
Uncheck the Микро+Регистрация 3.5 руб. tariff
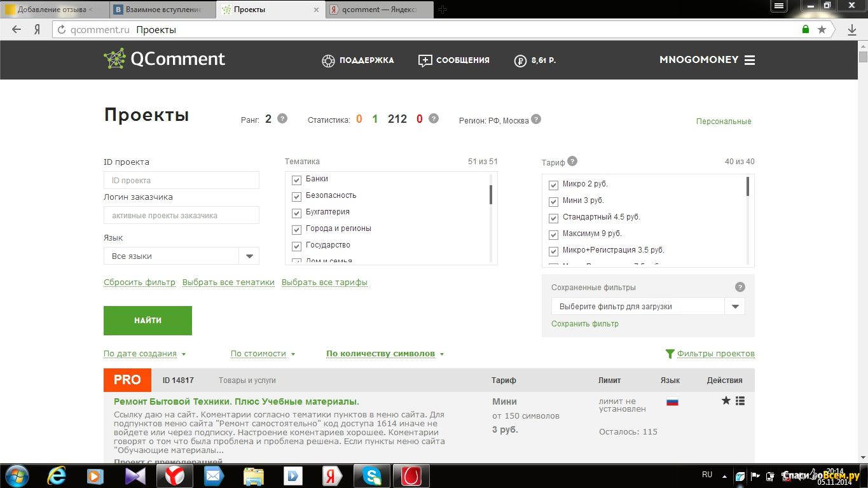coord(553,251)
